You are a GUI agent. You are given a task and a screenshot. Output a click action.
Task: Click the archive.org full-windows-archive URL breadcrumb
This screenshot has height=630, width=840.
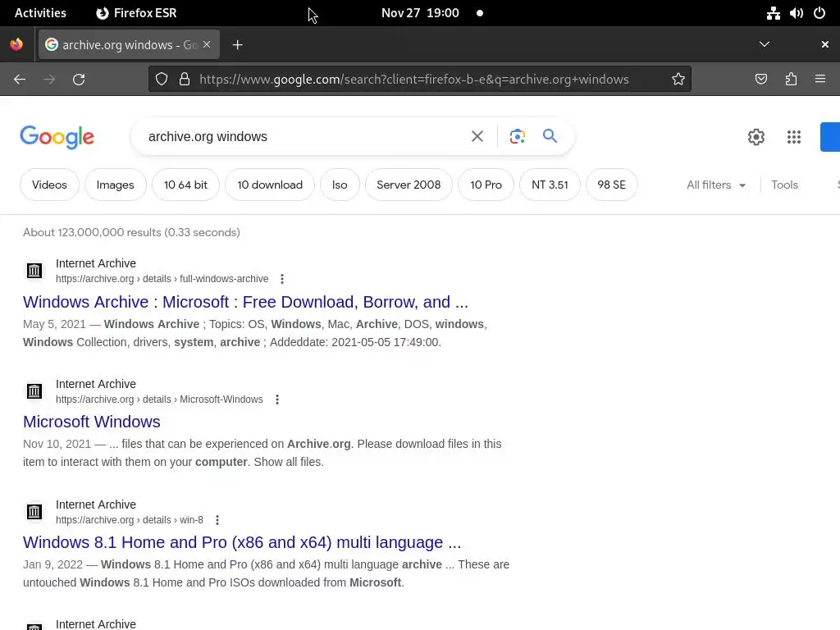pos(162,279)
